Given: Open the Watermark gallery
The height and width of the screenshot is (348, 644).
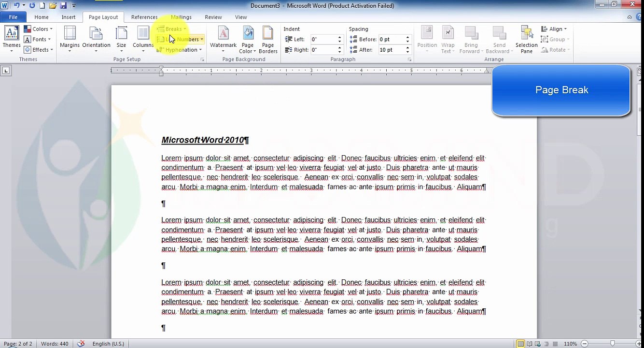Looking at the screenshot, I should point(223,39).
